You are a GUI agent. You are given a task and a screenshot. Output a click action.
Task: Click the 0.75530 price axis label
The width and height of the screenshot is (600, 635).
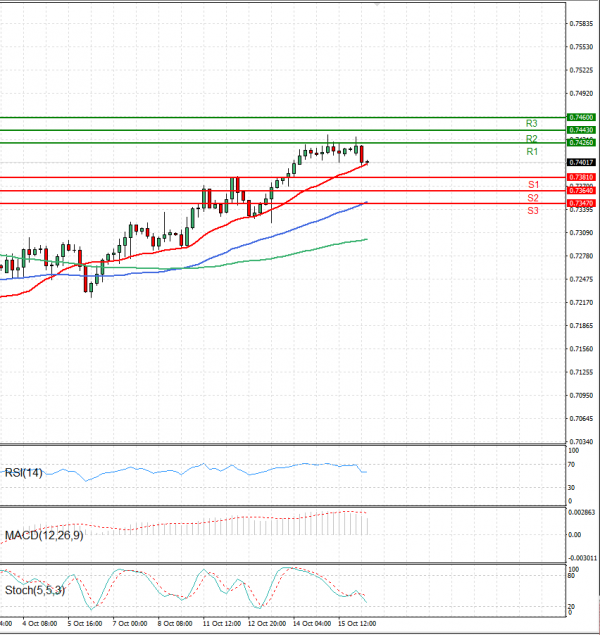tap(581, 47)
